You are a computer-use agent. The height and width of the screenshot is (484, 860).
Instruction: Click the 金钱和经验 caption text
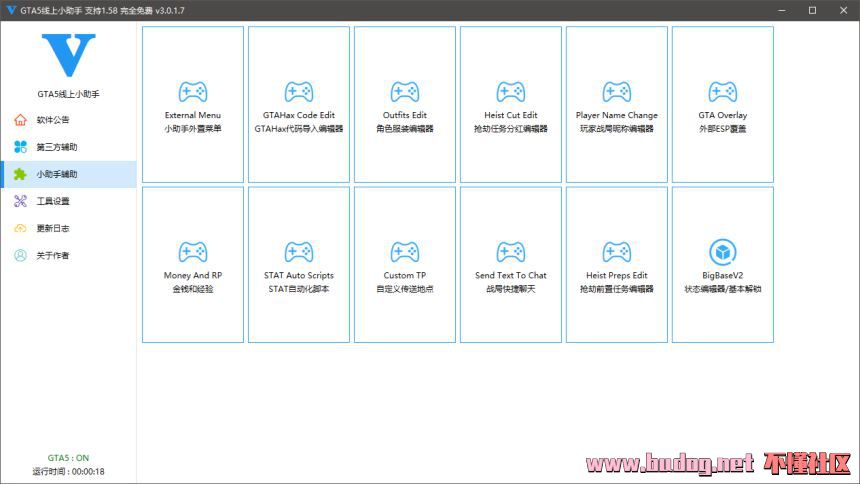[x=193, y=289]
